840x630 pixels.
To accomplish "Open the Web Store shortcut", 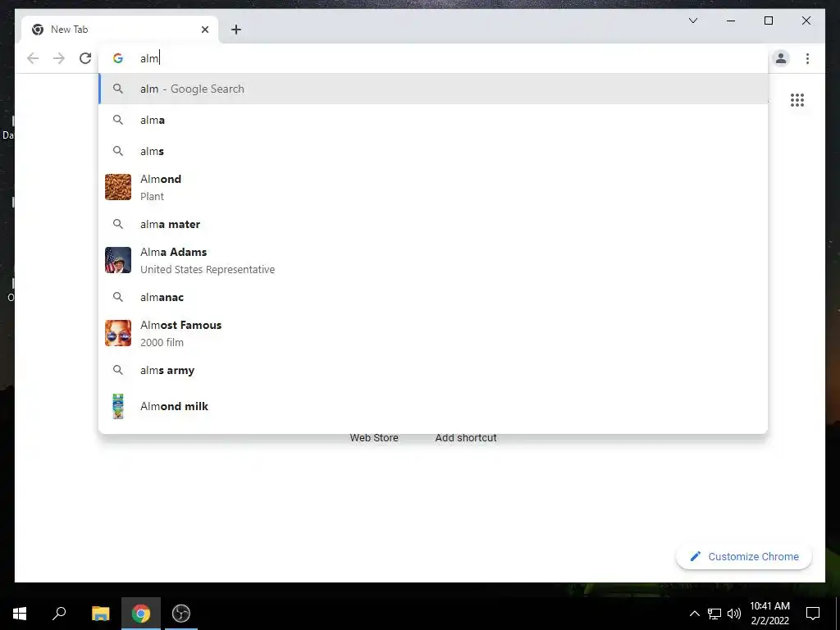I will coord(374,438).
